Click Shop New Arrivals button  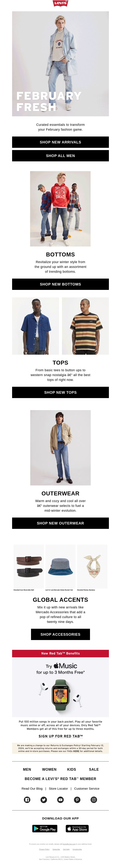(x=60, y=142)
